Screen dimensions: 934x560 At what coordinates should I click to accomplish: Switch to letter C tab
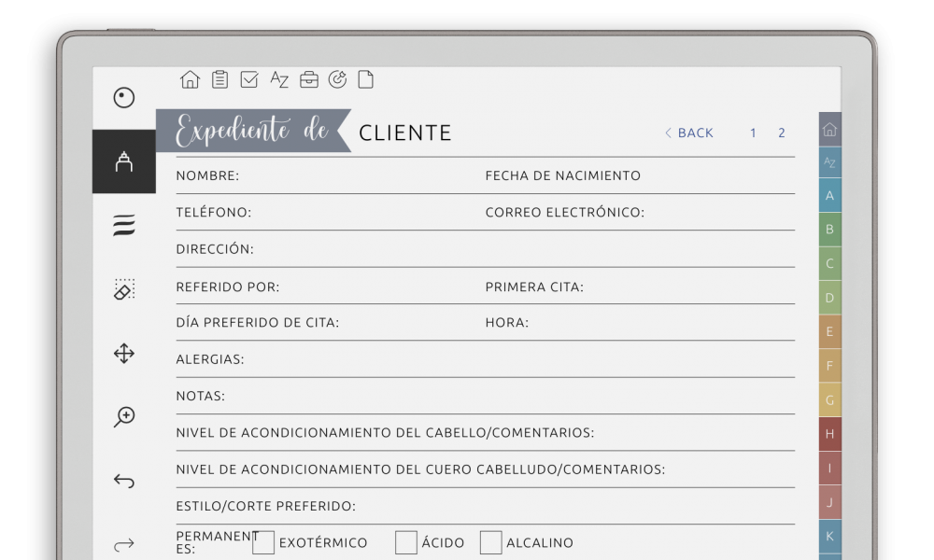pos(829,263)
